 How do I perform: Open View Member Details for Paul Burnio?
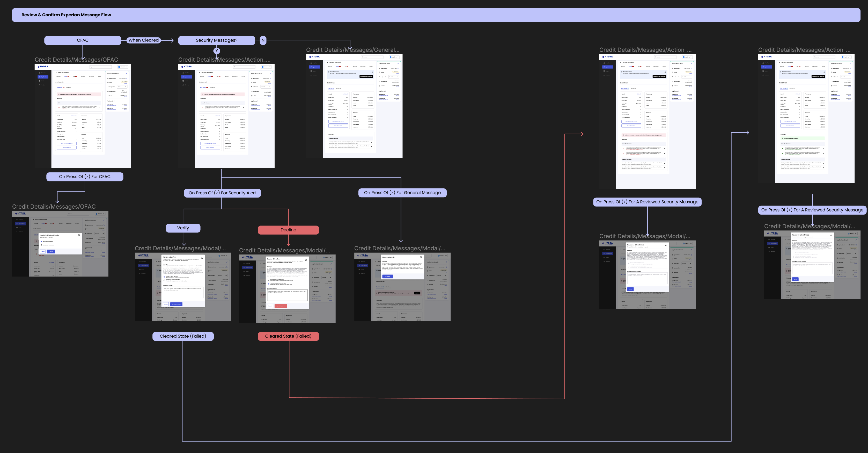click(x=112, y=106)
